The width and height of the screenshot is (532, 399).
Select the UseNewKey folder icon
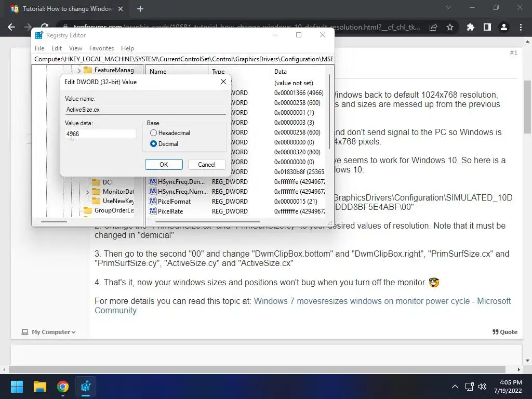(x=96, y=201)
